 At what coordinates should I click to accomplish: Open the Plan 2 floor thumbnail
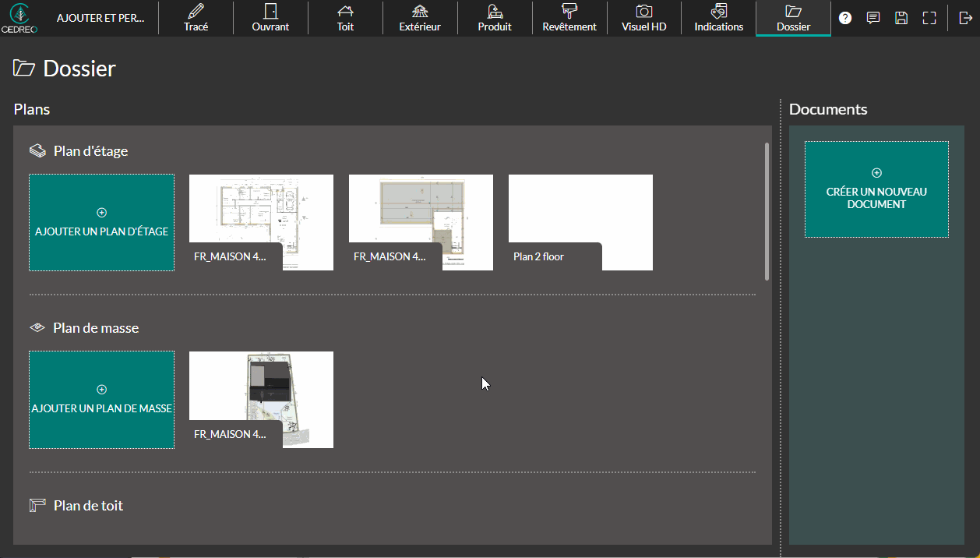[580, 222]
